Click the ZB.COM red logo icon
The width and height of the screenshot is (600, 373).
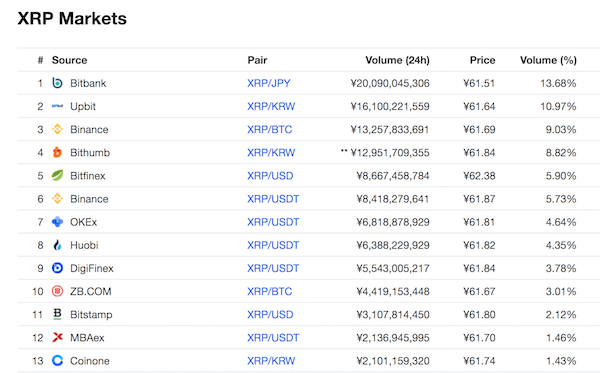point(57,291)
